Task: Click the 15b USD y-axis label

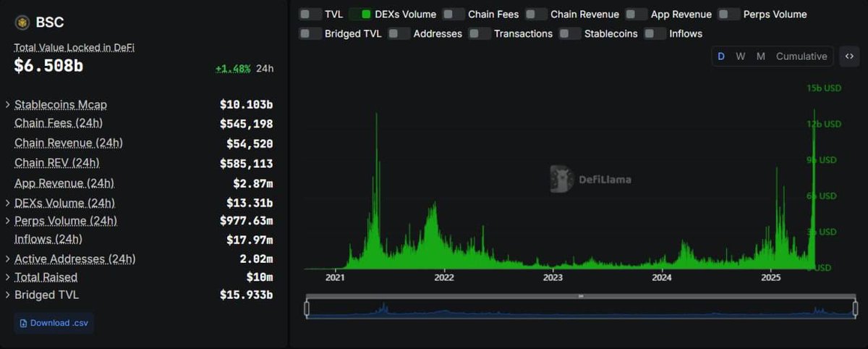Action: (x=824, y=88)
